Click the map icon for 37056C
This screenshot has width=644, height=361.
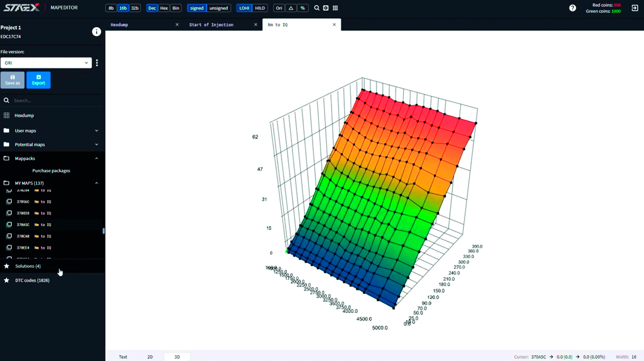pos(9,201)
